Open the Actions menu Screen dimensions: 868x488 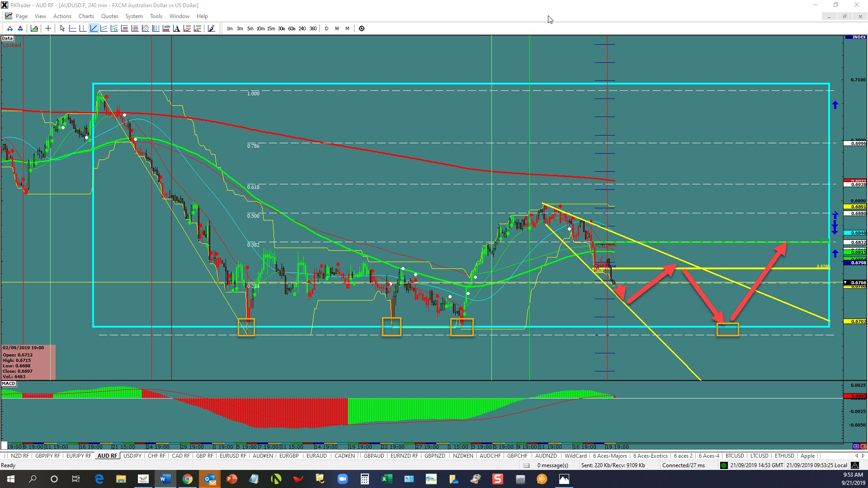(x=62, y=16)
